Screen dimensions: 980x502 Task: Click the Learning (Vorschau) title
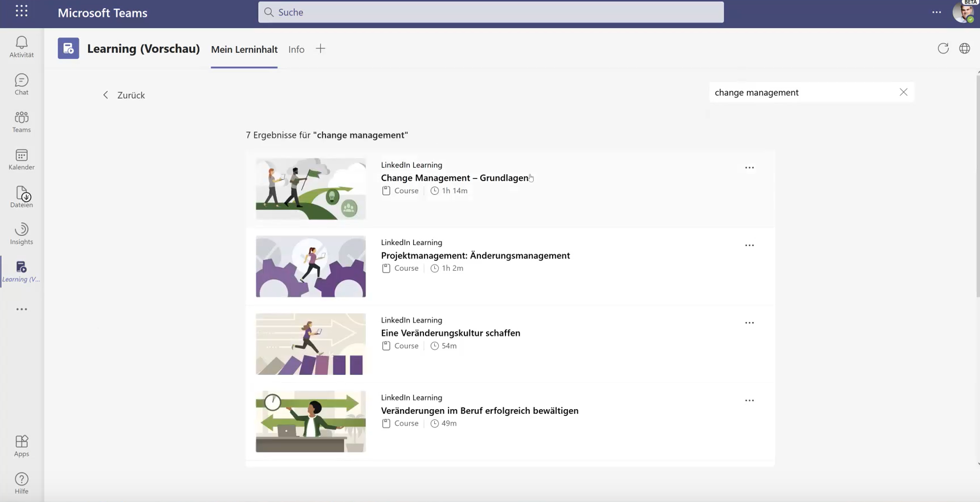coord(144,48)
